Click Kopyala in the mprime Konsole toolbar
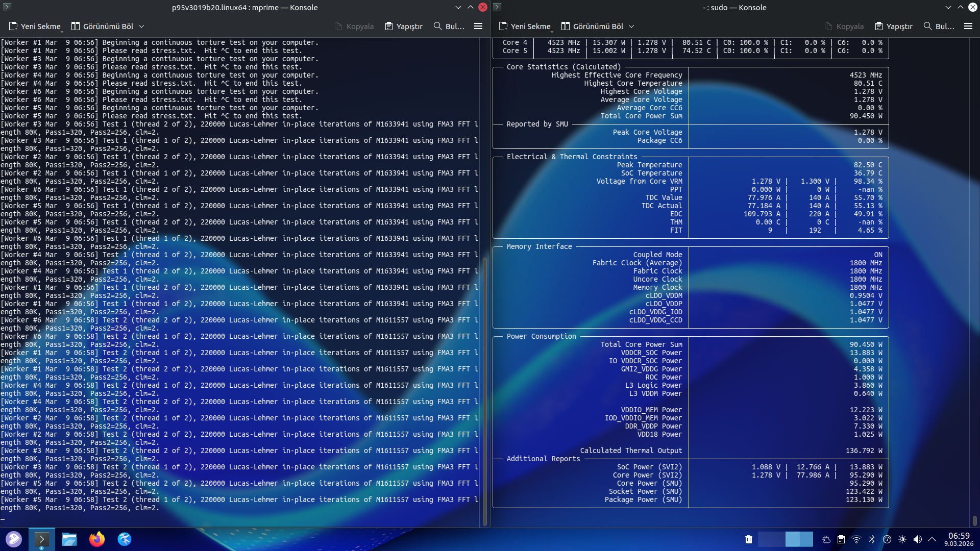This screenshot has width=980, height=551. pos(354,26)
